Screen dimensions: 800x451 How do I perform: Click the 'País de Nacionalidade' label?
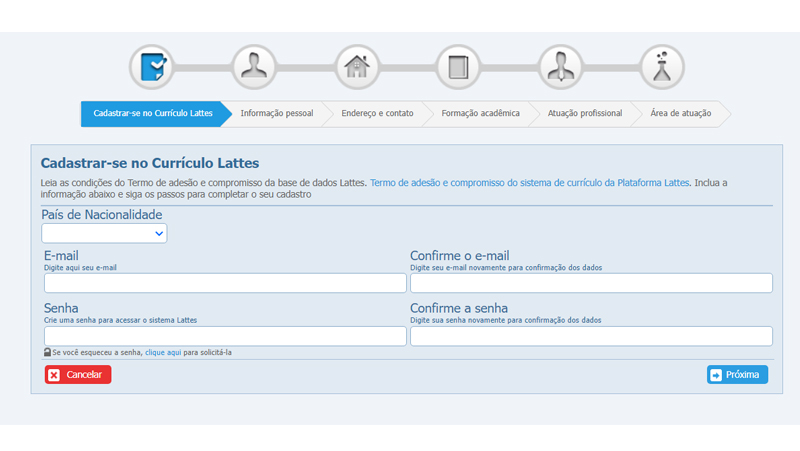click(102, 215)
